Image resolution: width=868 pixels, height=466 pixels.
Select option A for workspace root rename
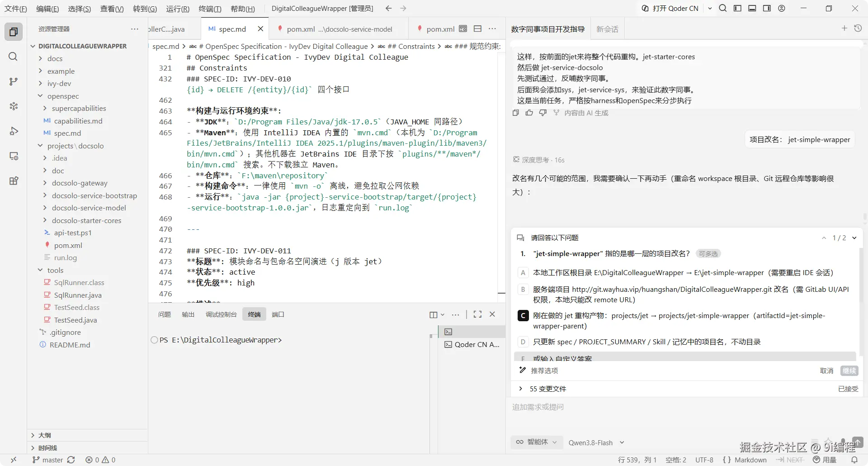click(686, 272)
